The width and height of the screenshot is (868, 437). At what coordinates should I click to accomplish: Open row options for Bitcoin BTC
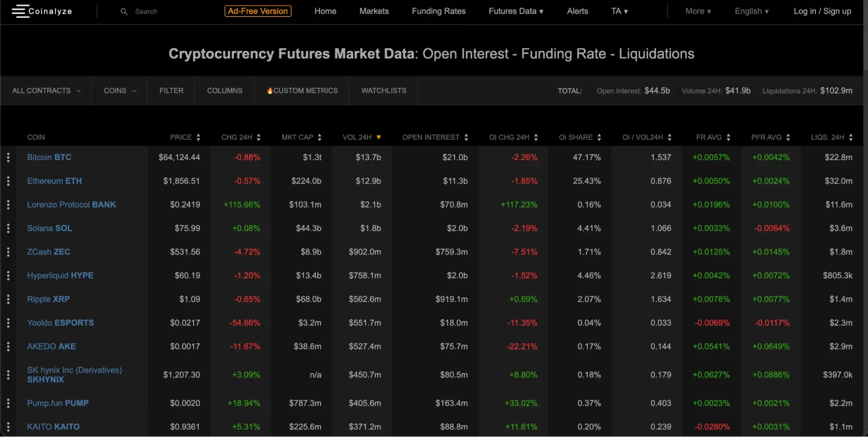pos(8,158)
